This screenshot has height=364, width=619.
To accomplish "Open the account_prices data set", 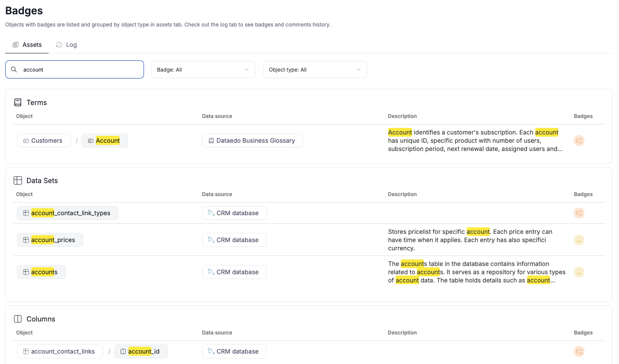I will click(x=50, y=240).
